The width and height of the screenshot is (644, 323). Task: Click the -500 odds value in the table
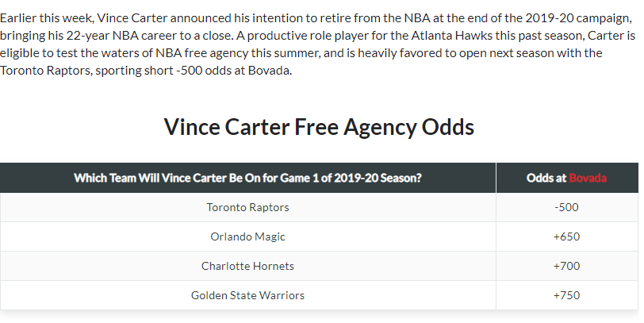(567, 207)
